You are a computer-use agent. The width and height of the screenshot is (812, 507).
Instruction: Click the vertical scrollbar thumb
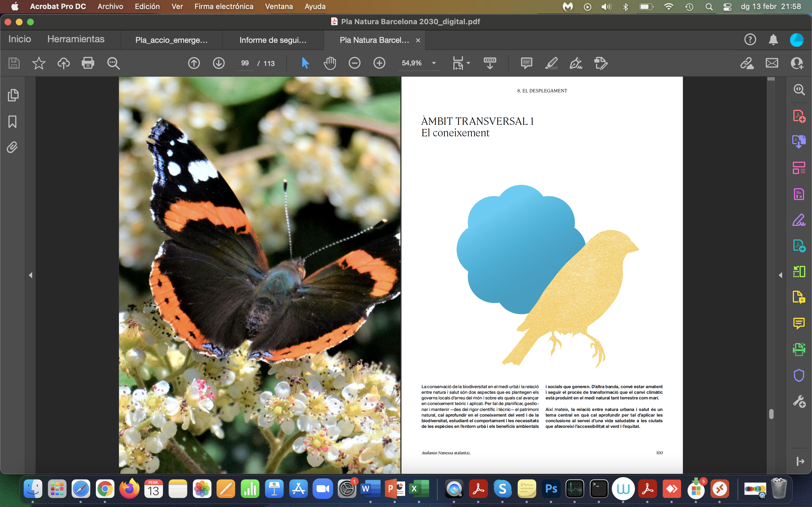[x=771, y=414]
